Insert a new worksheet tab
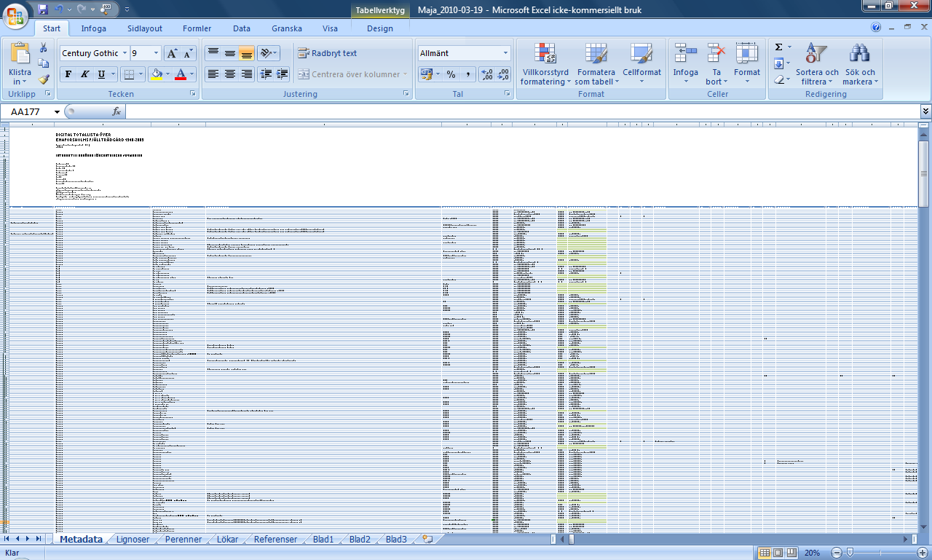932x560 pixels. [427, 540]
